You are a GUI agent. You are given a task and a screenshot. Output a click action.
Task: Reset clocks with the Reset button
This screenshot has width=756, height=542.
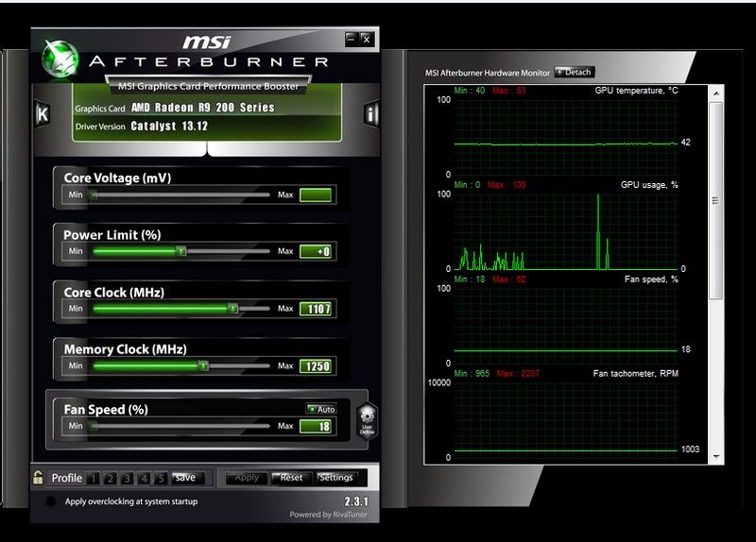pyautogui.click(x=291, y=478)
